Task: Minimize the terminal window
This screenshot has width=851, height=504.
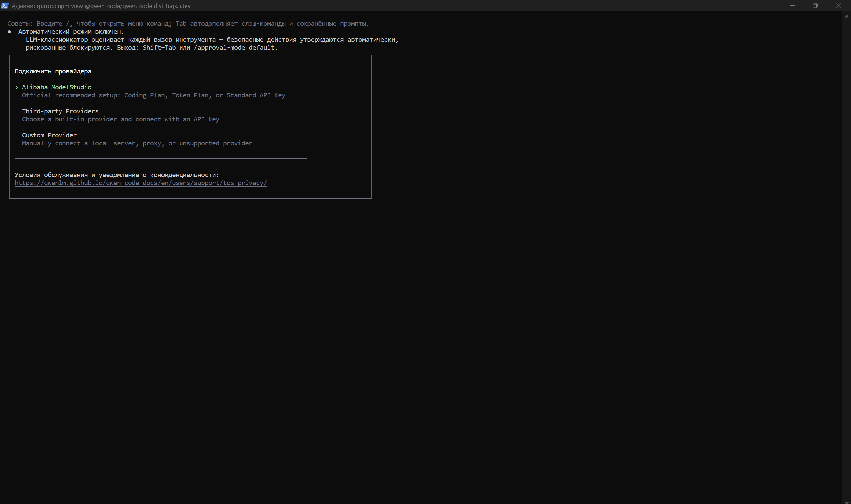Action: point(792,5)
